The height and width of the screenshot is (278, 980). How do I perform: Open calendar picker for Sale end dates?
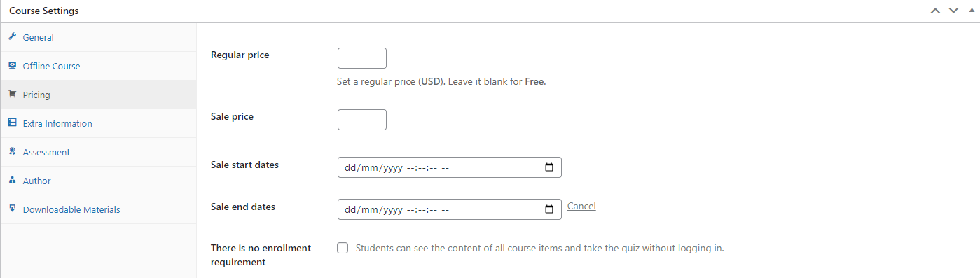(x=549, y=209)
